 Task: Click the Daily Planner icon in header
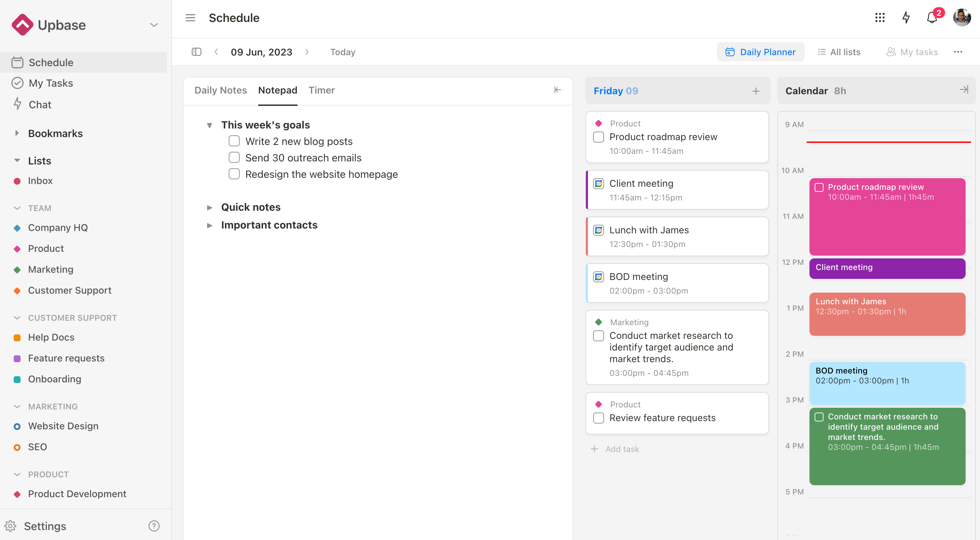(x=730, y=51)
